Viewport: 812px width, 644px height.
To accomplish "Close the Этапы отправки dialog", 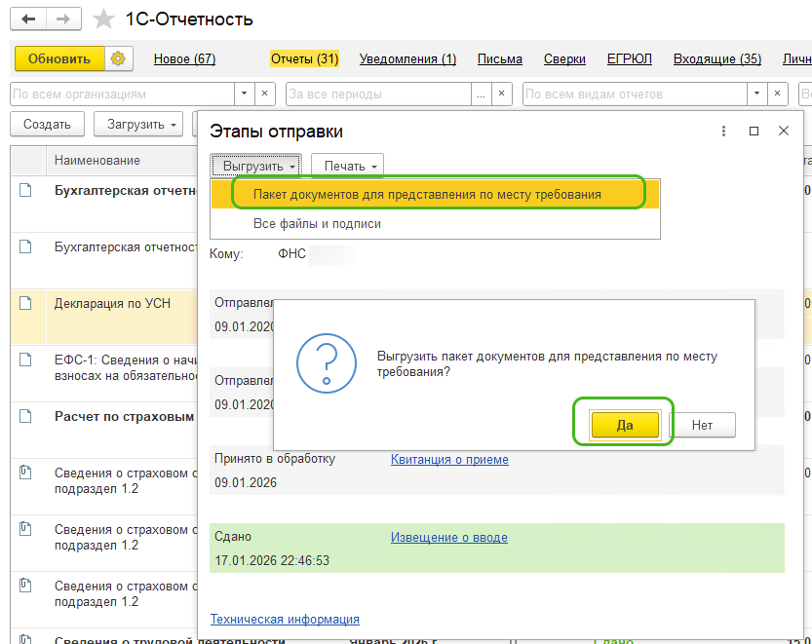I will click(783, 132).
